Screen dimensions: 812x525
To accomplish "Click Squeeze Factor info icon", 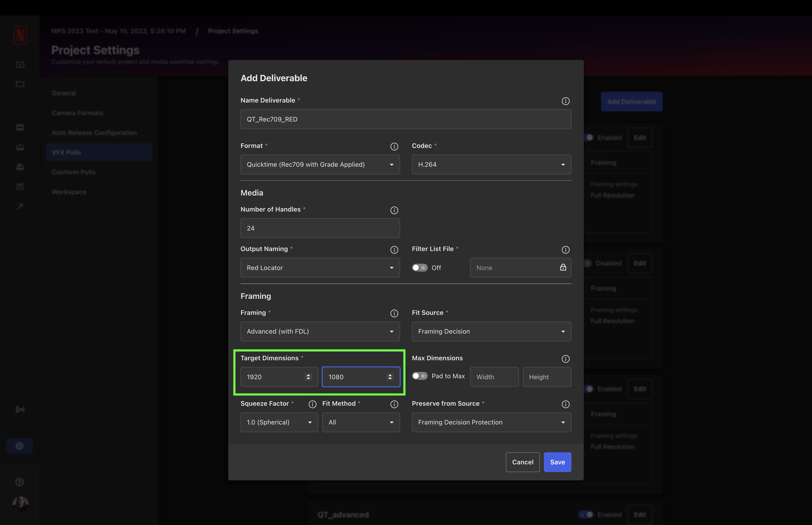I will 312,404.
